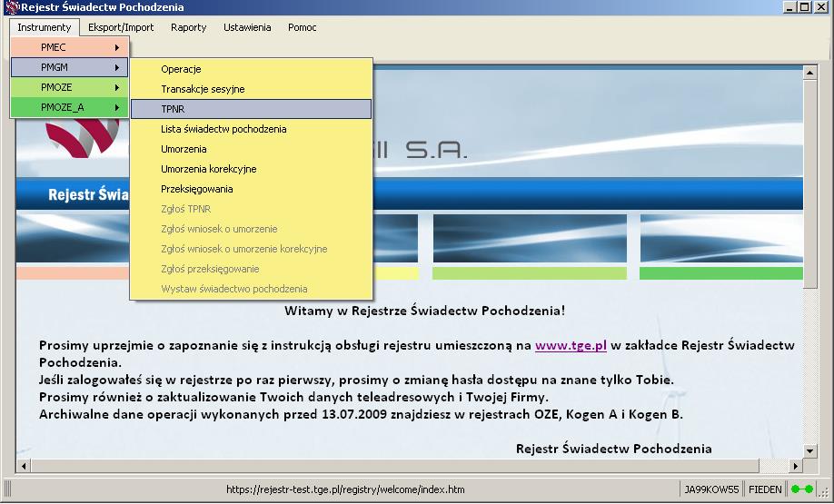Viewport: 834px width, 504px height.
Task: Minimize the Rejestr Świadectw Pochodzenia window
Action: click(789, 7)
